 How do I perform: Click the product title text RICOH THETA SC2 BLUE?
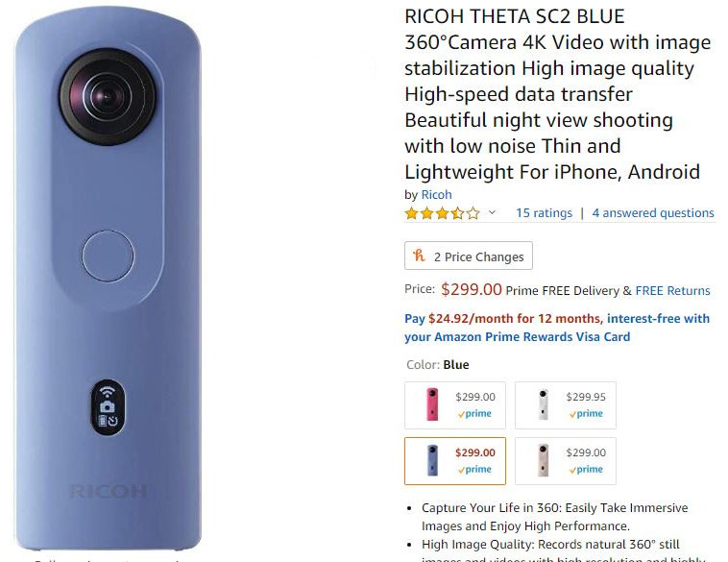[x=515, y=16]
